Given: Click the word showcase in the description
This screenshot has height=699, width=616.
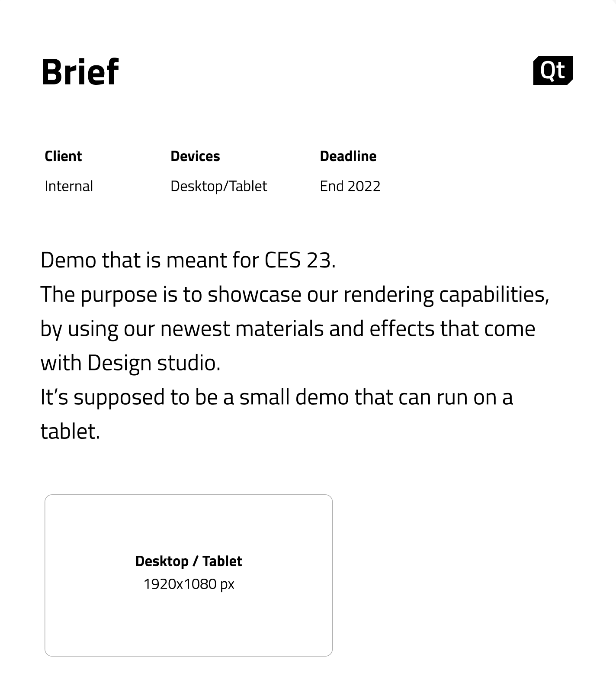Looking at the screenshot, I should click(x=254, y=295).
